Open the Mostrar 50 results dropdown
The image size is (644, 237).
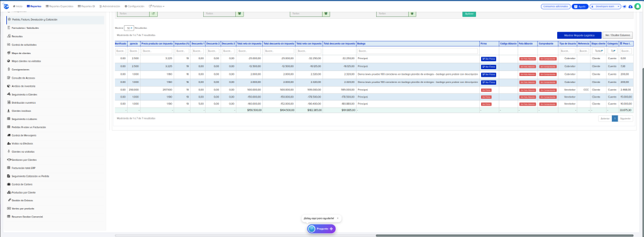[x=129, y=28]
